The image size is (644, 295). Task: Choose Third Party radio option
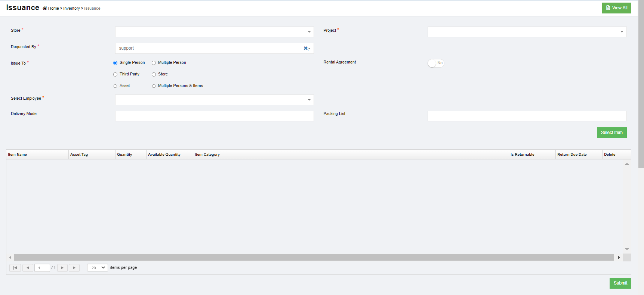coord(115,74)
